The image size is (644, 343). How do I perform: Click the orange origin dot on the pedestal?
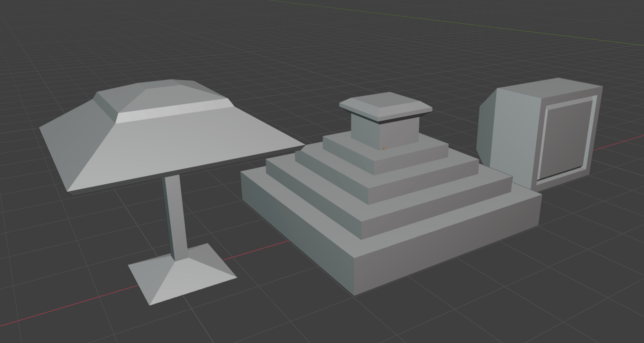[384, 149]
